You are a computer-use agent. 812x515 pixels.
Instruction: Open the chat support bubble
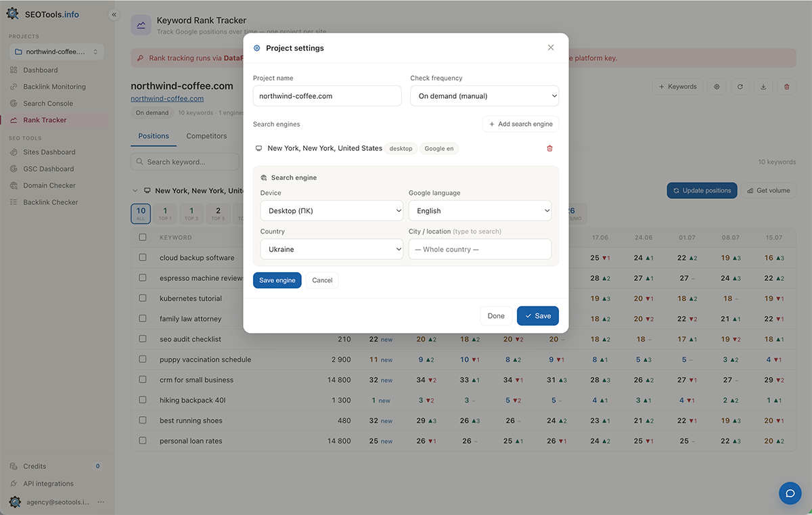coord(790,493)
